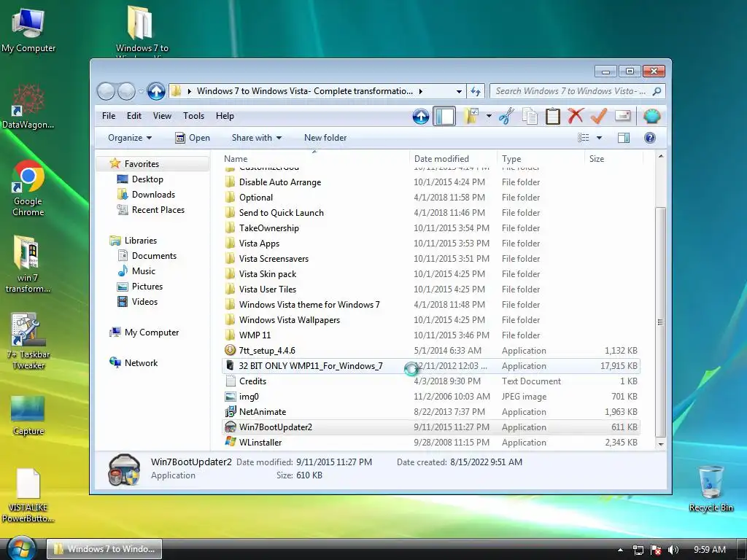Select Music library in navigation pane
The image size is (747, 560).
tap(144, 271)
